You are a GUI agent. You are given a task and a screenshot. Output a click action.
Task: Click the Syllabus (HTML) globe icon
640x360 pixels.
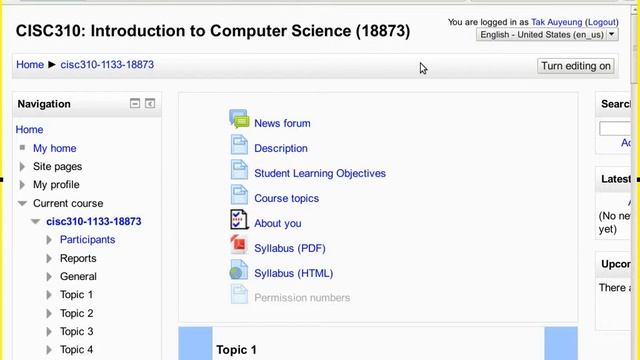pyautogui.click(x=239, y=270)
